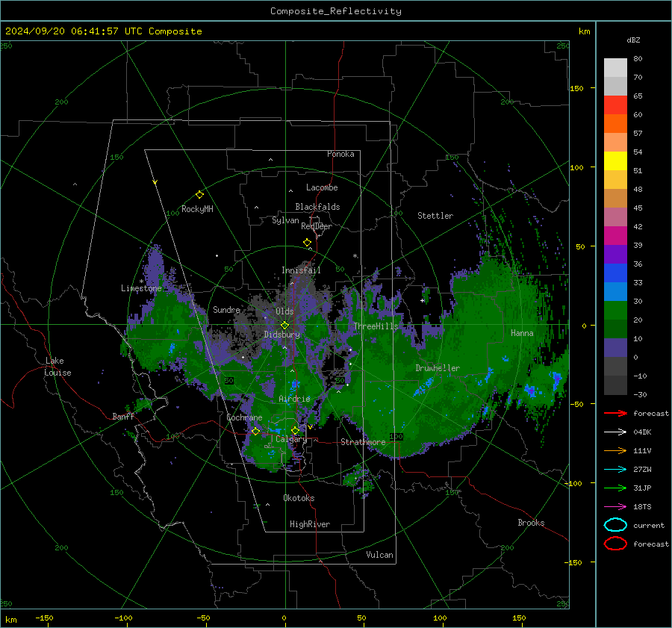Click the Banff city label
672x628 pixels.
pos(123,416)
